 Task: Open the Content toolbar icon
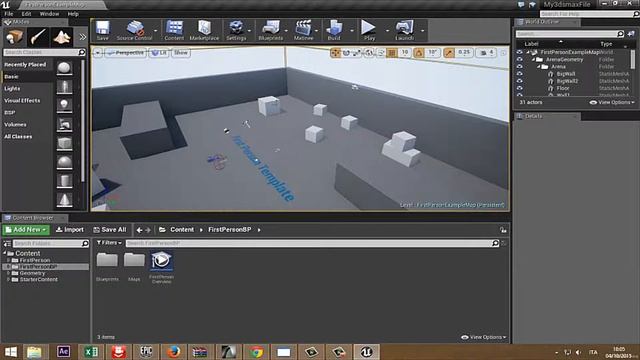click(x=174, y=30)
